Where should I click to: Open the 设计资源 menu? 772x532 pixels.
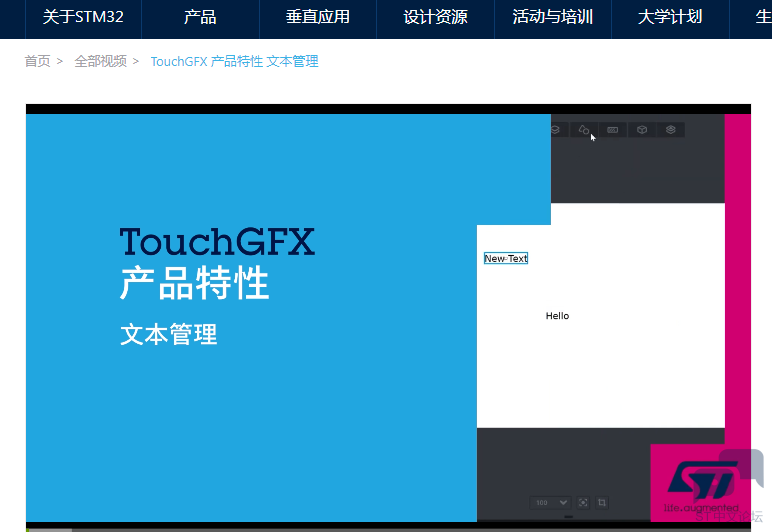435,17
